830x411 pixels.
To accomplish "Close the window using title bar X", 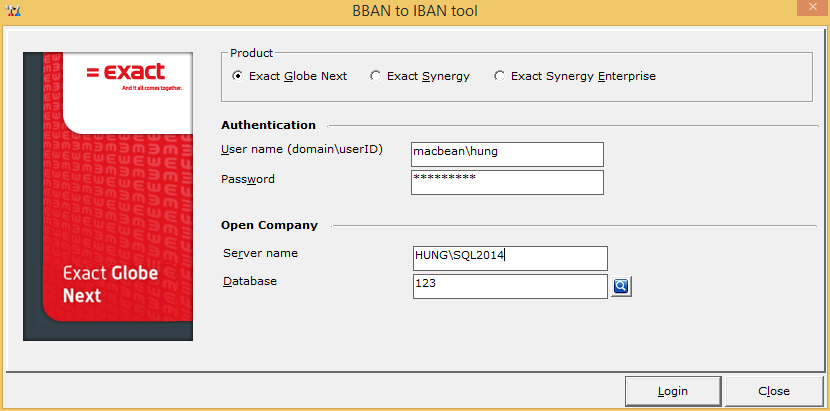I will 813,7.
